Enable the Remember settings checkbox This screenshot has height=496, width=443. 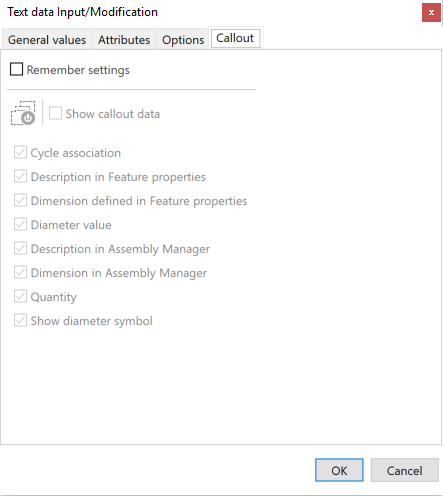(x=16, y=70)
